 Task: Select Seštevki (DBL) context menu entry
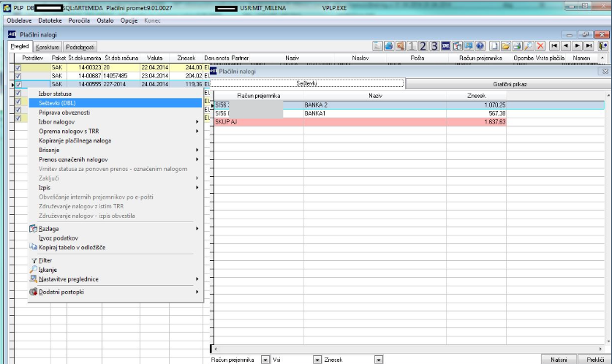click(x=116, y=103)
